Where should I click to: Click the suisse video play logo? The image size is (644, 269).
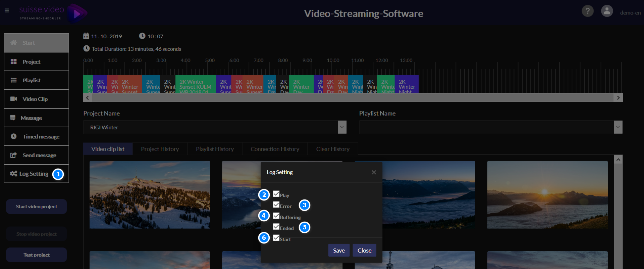[x=77, y=13]
